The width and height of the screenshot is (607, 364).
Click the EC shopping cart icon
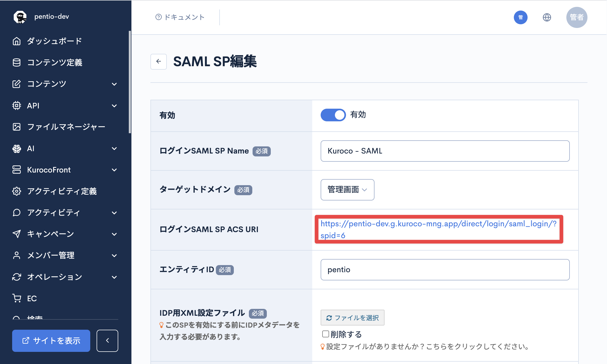coord(17,298)
